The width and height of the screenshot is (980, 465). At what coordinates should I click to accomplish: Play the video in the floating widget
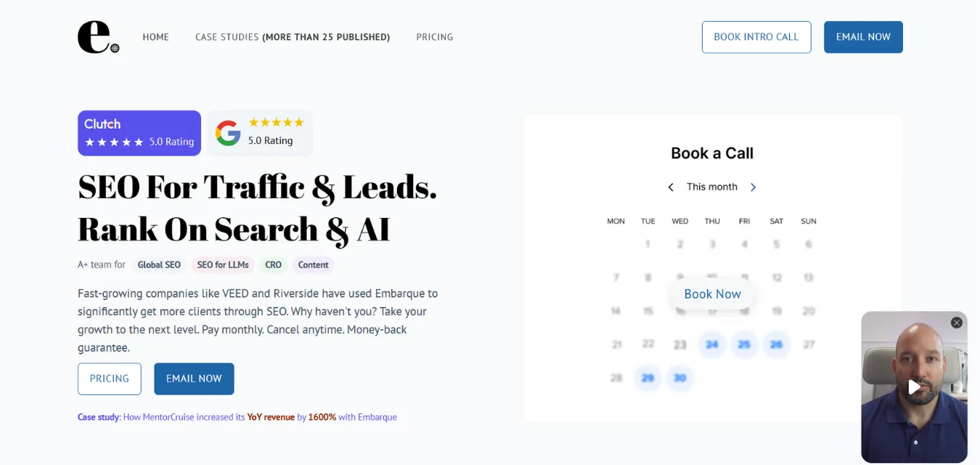[x=914, y=387]
